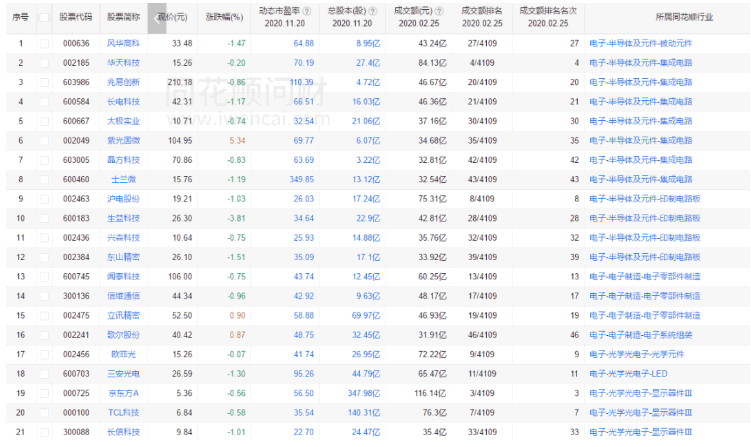This screenshot has width=751, height=447.
Task: Click stock code 002456
Action: [x=76, y=355]
